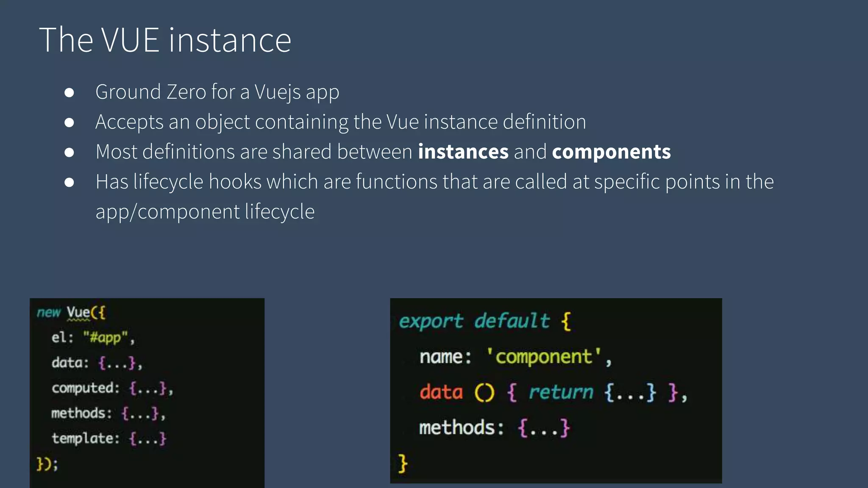Viewport: 868px width, 488px height.
Task: Click 'methods: {...}' in the right snippet
Action: [x=495, y=428]
